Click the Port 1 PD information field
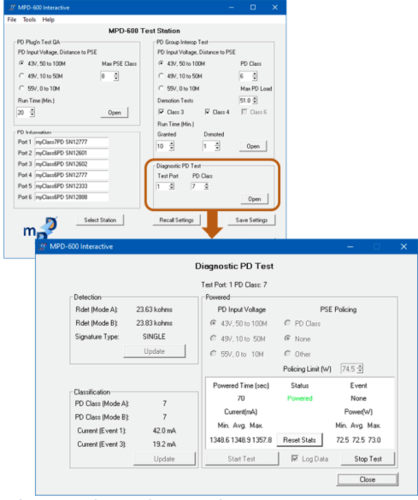The image size is (418, 500). 72,142
